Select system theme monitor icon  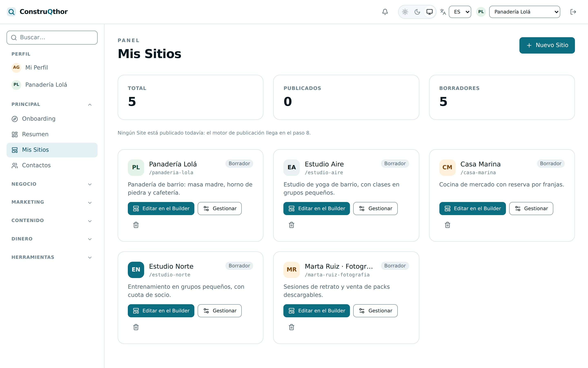(430, 12)
